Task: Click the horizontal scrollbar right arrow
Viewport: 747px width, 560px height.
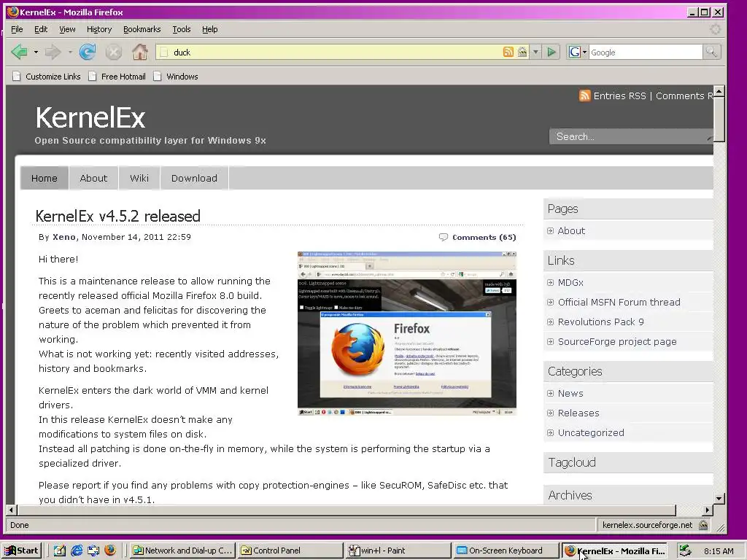Action: click(x=707, y=510)
